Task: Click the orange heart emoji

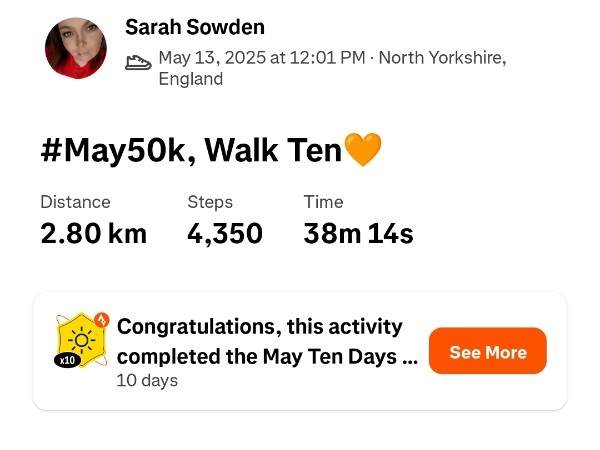Action: point(362,151)
